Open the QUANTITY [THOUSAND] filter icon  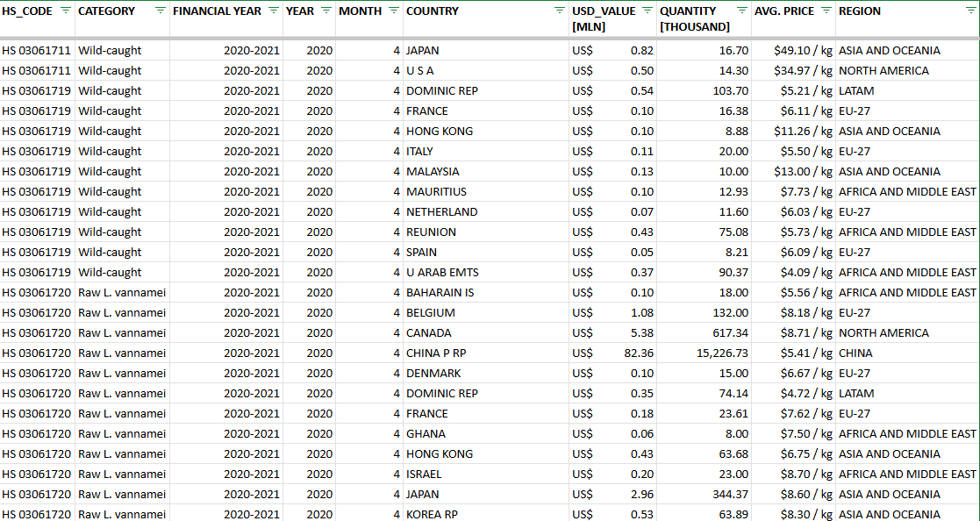[742, 11]
